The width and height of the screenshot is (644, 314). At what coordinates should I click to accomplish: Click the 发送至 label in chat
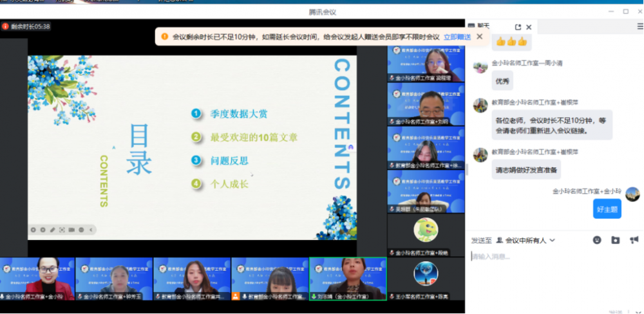(x=481, y=241)
